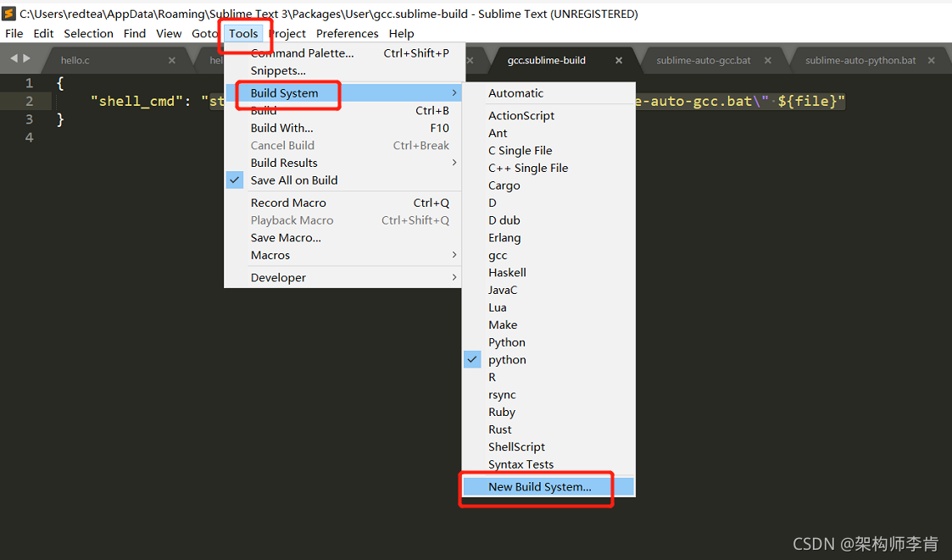
Task: Click the Cancel Build menu entry
Action: [343, 145]
